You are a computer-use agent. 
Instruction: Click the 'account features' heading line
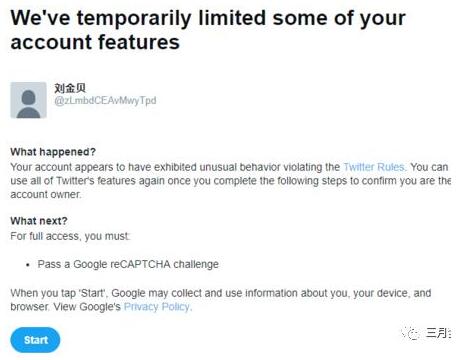tap(95, 42)
